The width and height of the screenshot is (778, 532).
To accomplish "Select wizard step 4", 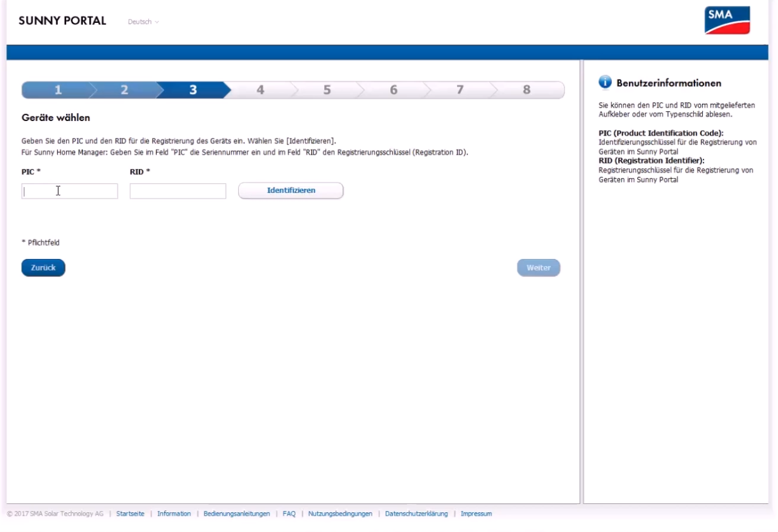I will pyautogui.click(x=260, y=90).
